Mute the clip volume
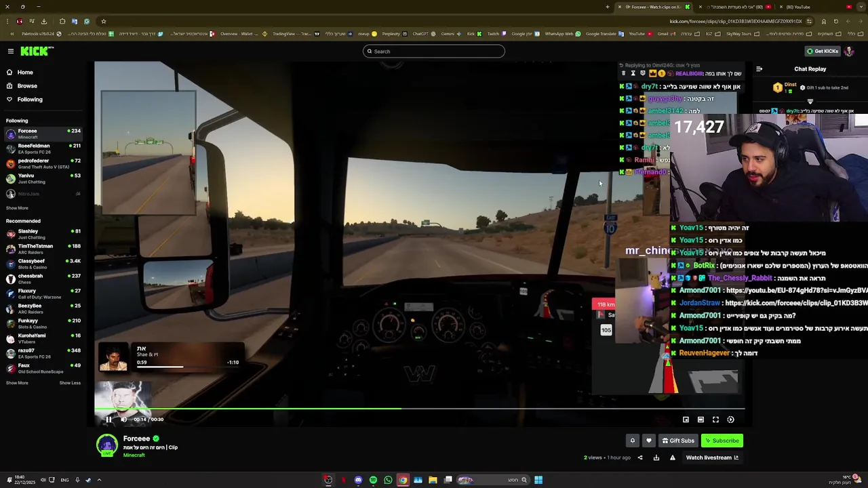868x488 pixels. click(123, 420)
